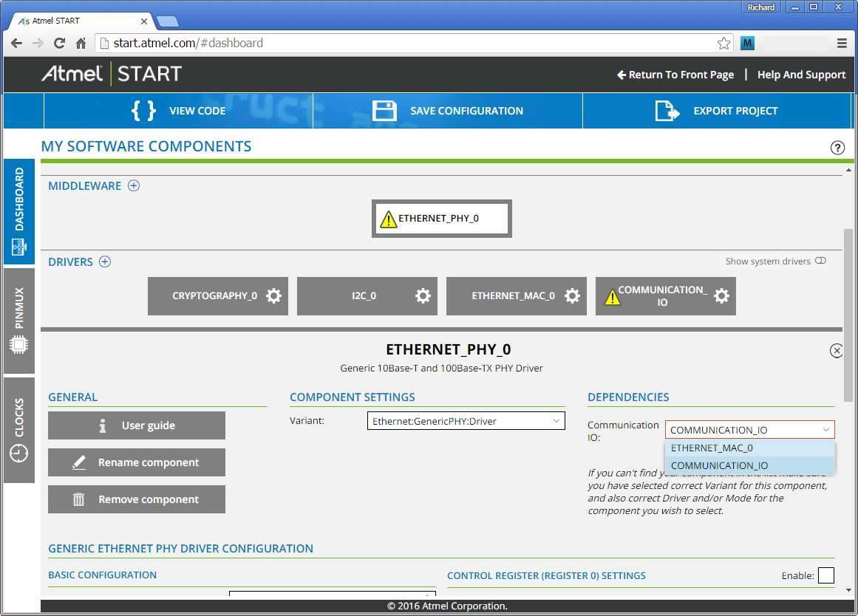Switch to the Clocks side tab
Viewport: 858px width, 616px height.
(19, 430)
